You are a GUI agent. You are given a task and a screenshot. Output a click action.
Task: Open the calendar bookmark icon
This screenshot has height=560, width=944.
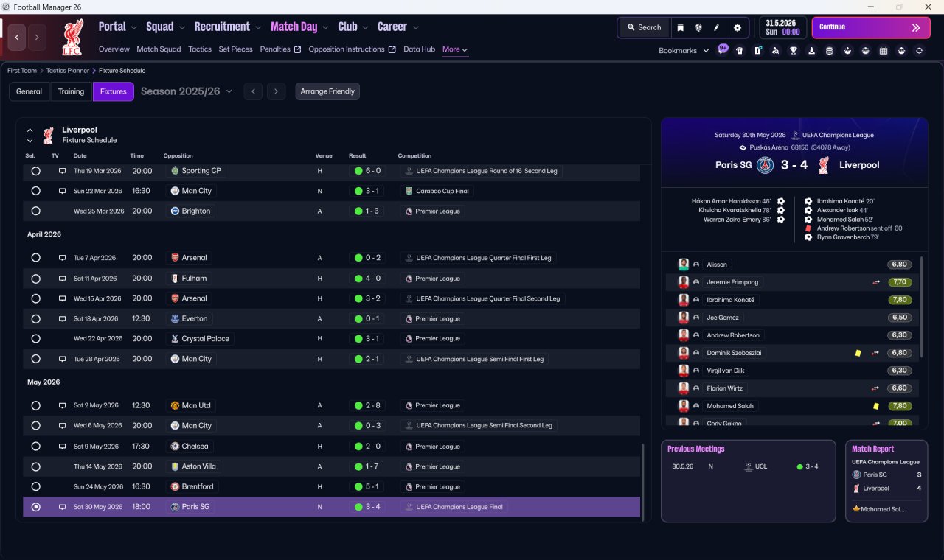884,50
